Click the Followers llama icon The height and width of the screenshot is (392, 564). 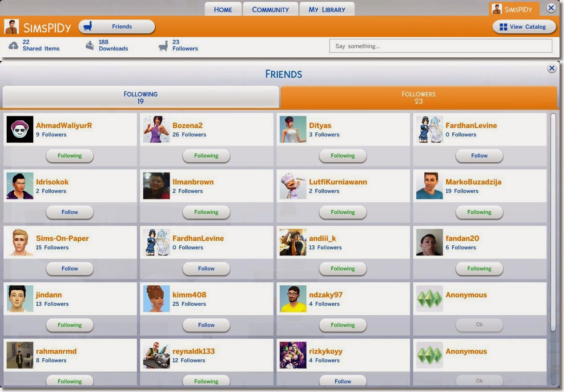click(163, 45)
